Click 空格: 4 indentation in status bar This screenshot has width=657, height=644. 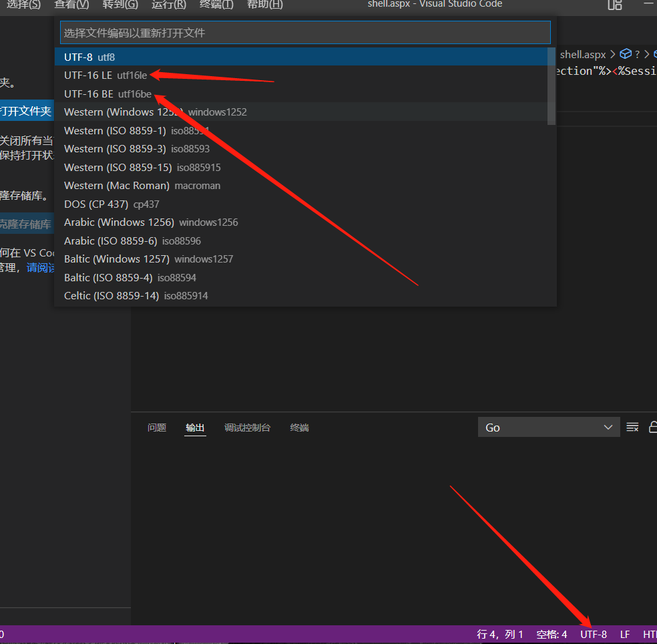pyautogui.click(x=552, y=635)
